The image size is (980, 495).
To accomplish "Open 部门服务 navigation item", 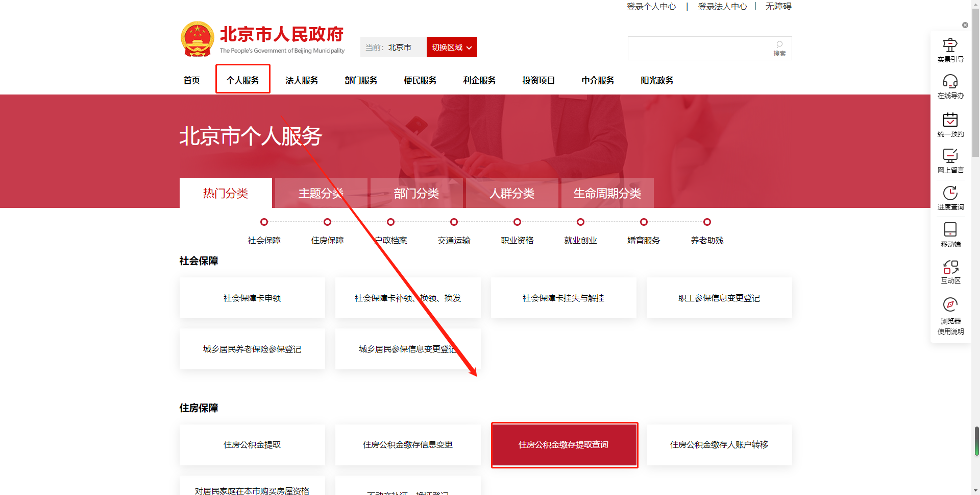I will (361, 80).
